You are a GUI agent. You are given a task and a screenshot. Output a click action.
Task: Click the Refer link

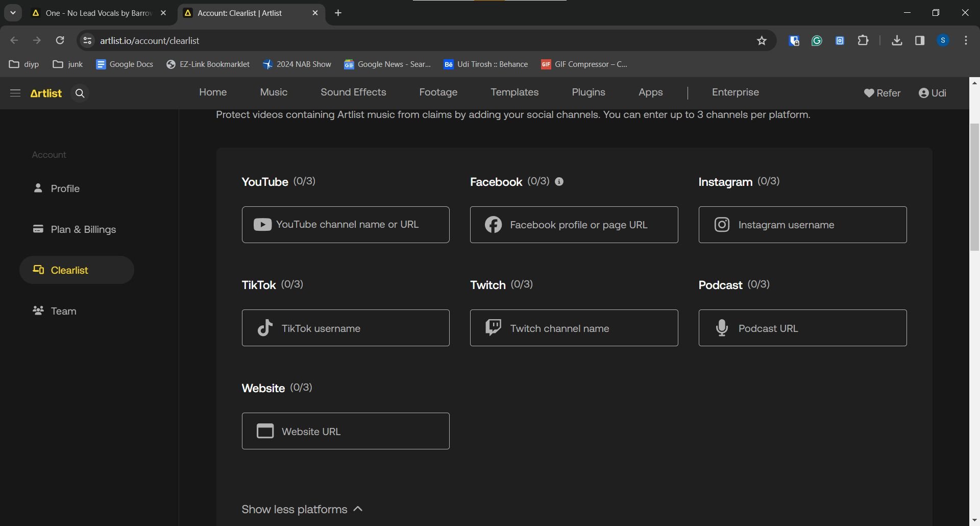pos(882,93)
